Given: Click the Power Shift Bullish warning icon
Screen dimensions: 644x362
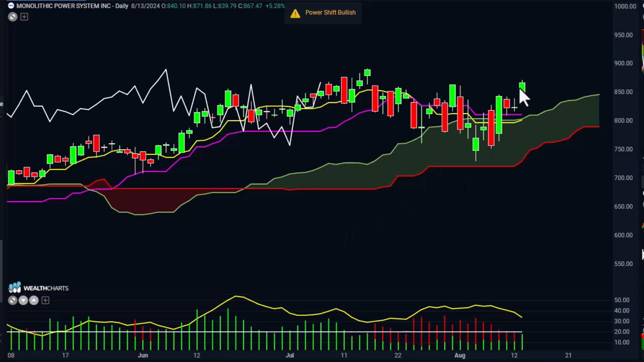Looking at the screenshot, I should (x=295, y=13).
